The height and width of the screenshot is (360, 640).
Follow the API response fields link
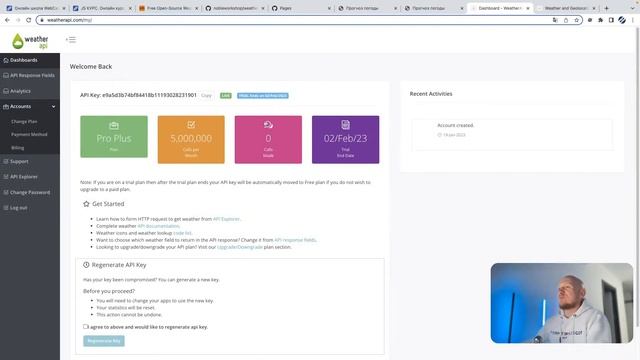coord(295,240)
